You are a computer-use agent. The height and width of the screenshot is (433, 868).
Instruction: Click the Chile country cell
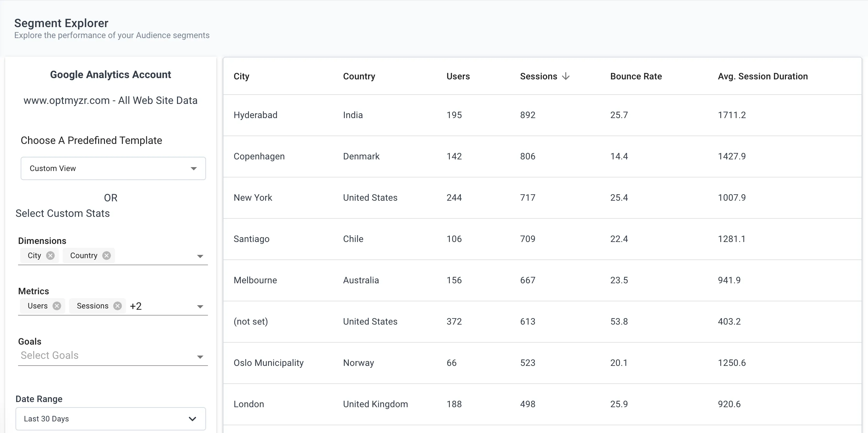(353, 239)
